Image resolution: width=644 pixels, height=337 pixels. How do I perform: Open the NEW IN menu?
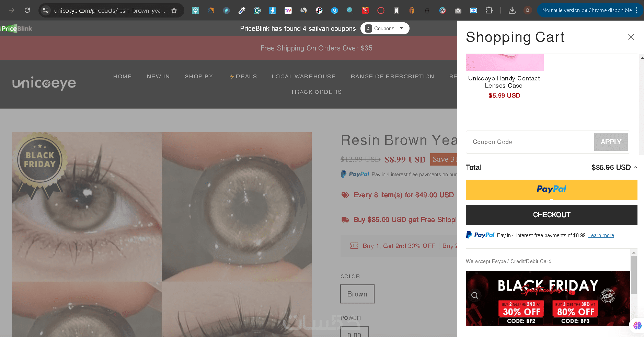coord(158,77)
